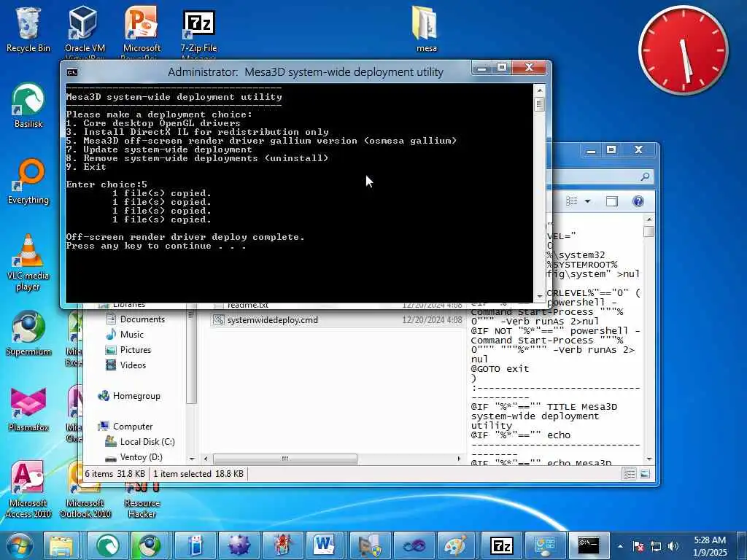Click the red spider taskbar icon

282,545
